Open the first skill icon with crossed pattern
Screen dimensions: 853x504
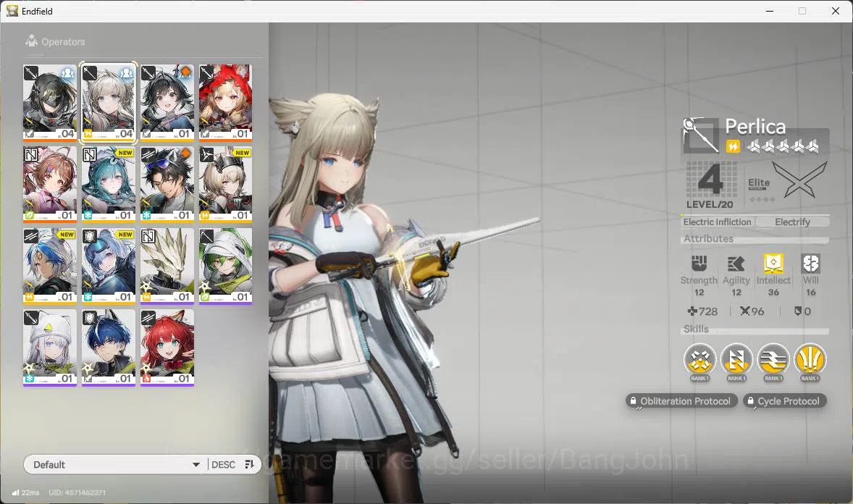point(699,361)
